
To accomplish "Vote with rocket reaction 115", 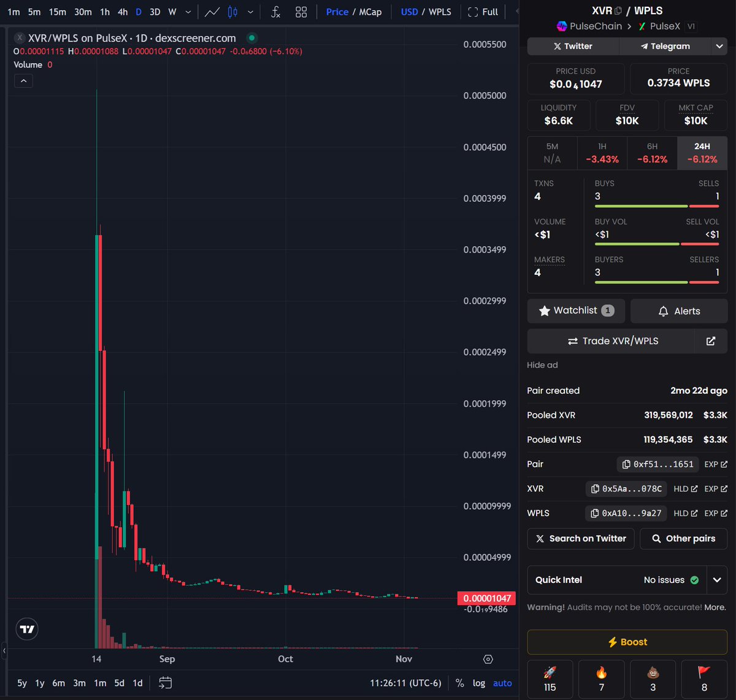I will [x=550, y=679].
